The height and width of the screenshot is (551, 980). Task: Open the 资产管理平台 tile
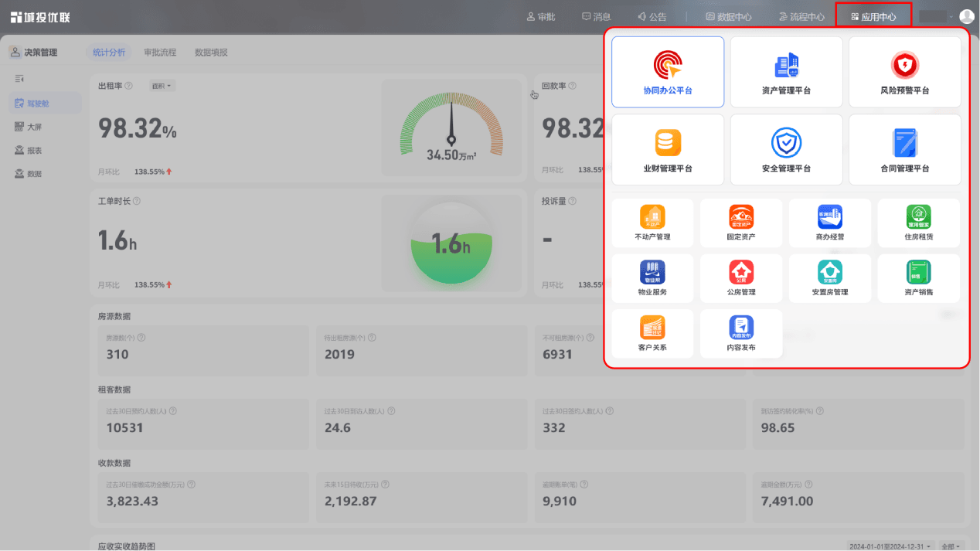786,72
